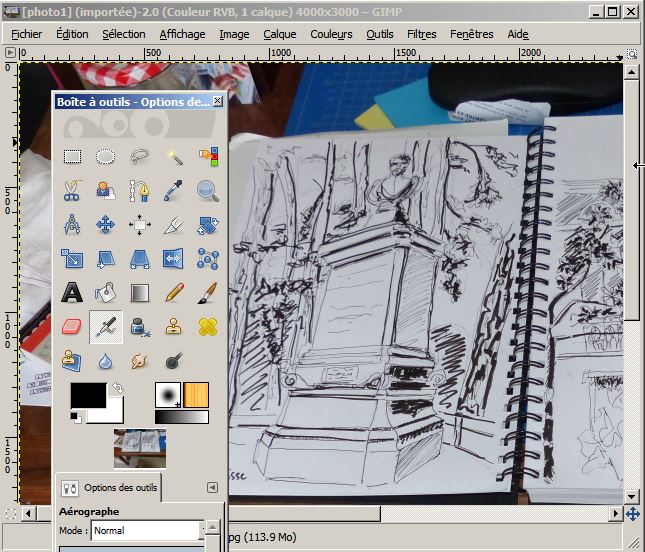Select the Crop tool
This screenshot has width=645, height=552.
(174, 225)
